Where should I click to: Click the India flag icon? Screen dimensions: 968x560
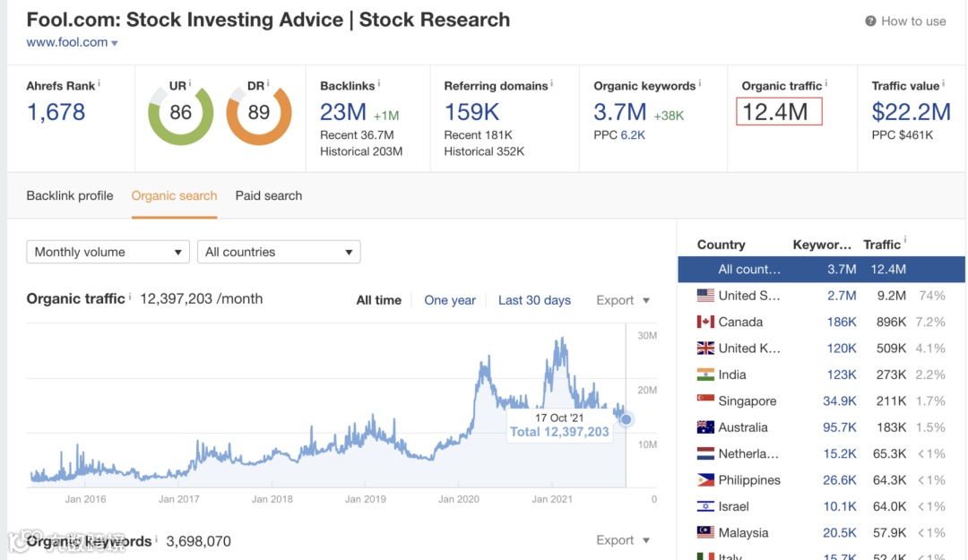coord(705,375)
